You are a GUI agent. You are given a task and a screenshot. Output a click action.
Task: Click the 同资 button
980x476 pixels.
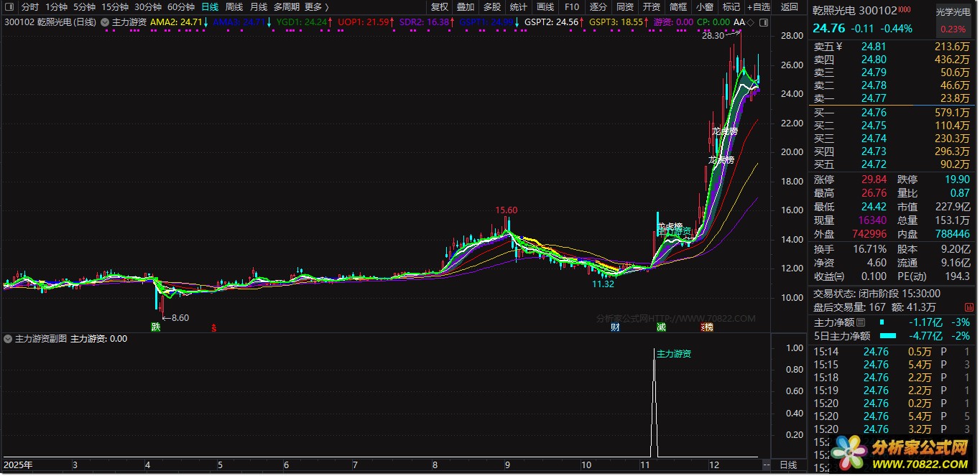pyautogui.click(x=624, y=7)
